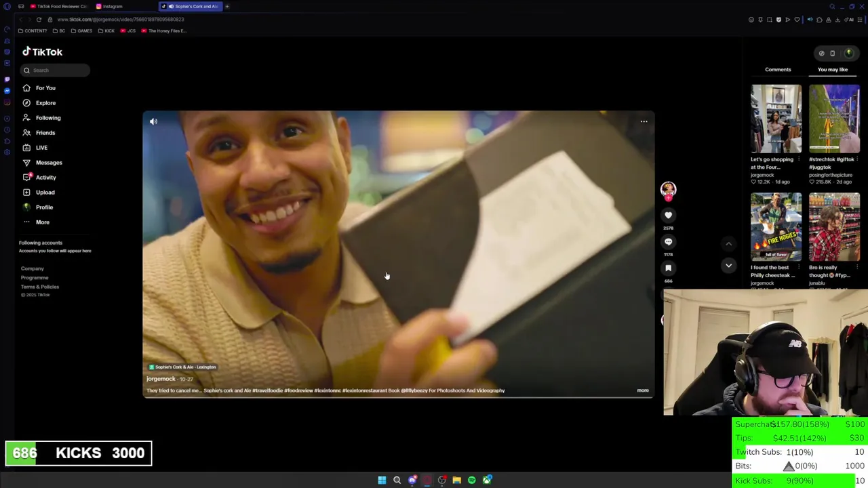Viewport: 868px width, 488px height.
Task: Open the BC bookmarks folder
Action: (x=59, y=30)
